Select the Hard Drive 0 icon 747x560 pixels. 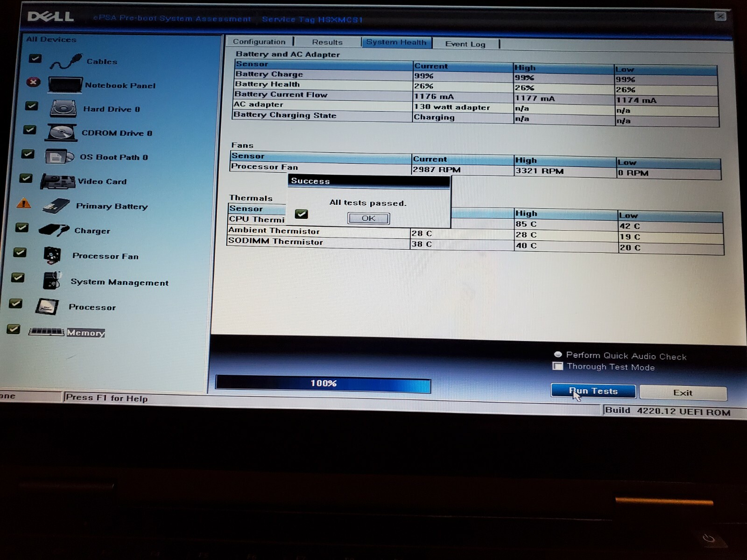[63, 109]
